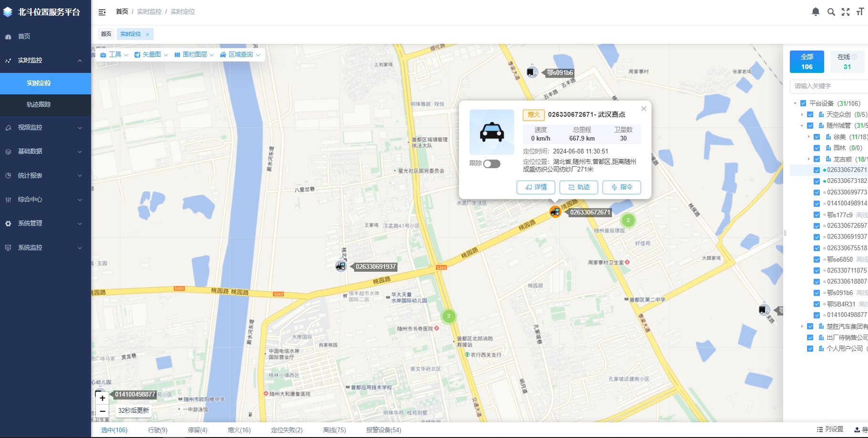The image size is (868, 438).
Task: Uncheck device 026330673182 checkbox
Action: (x=817, y=181)
